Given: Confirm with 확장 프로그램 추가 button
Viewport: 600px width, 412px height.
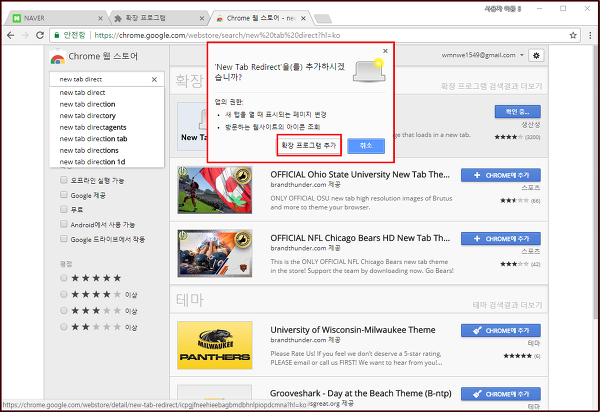Looking at the screenshot, I should (308, 145).
